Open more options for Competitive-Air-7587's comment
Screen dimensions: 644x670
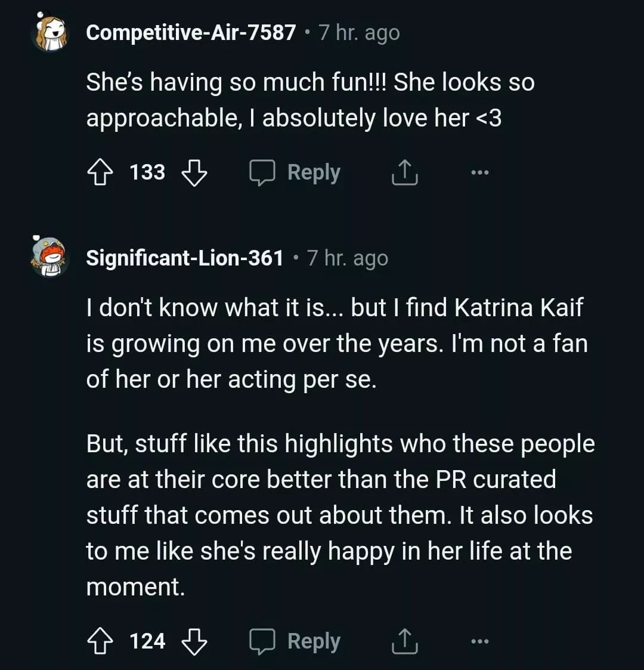479,173
